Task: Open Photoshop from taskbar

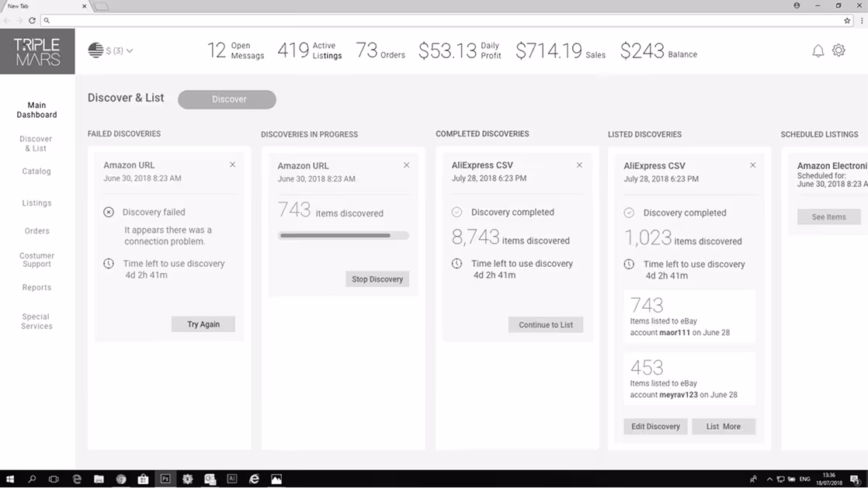Action: (165, 479)
